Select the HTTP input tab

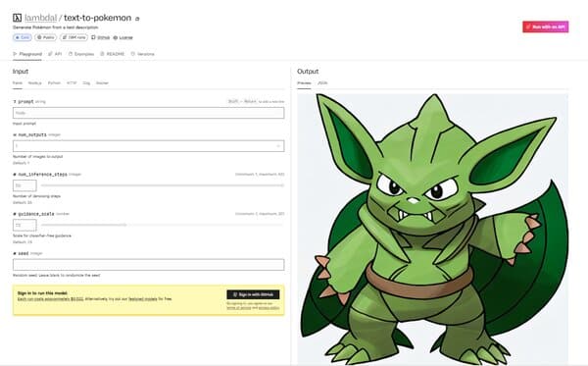click(x=72, y=83)
